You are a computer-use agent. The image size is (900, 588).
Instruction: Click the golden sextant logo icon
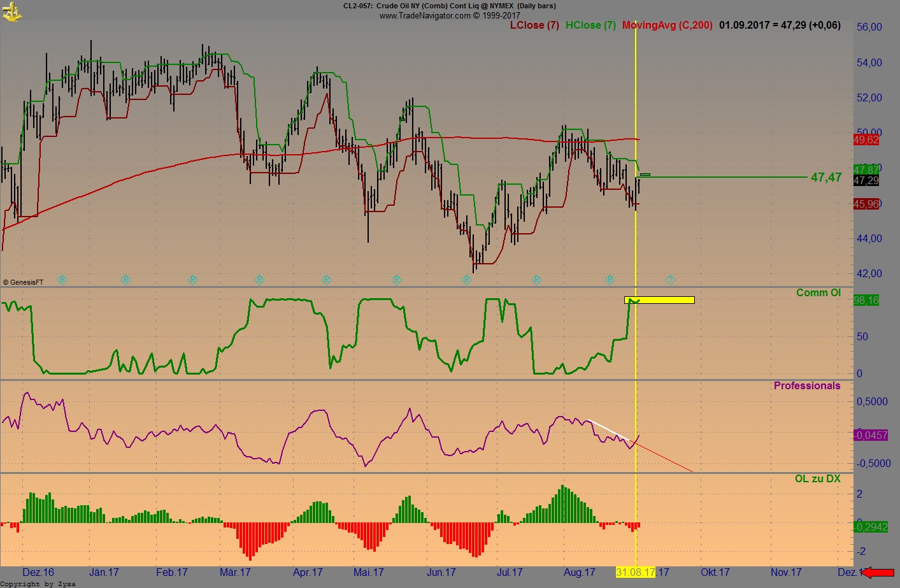tap(13, 11)
